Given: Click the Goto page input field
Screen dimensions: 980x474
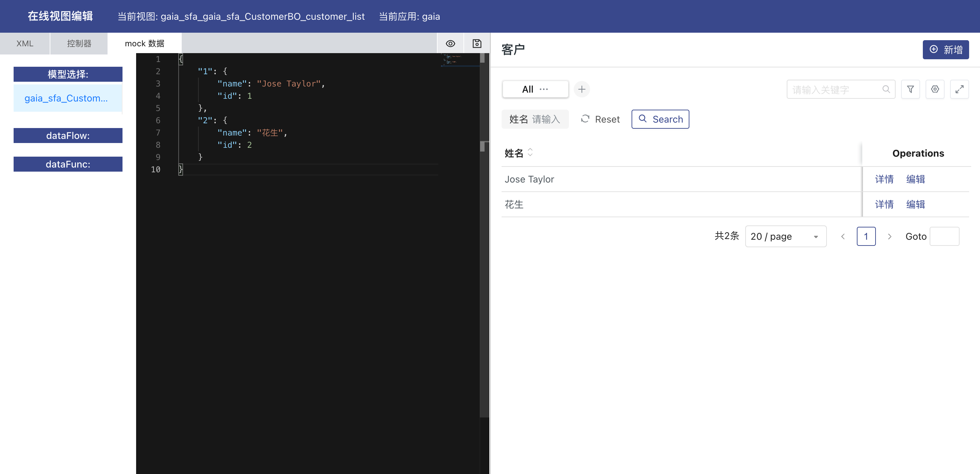Looking at the screenshot, I should coord(945,236).
